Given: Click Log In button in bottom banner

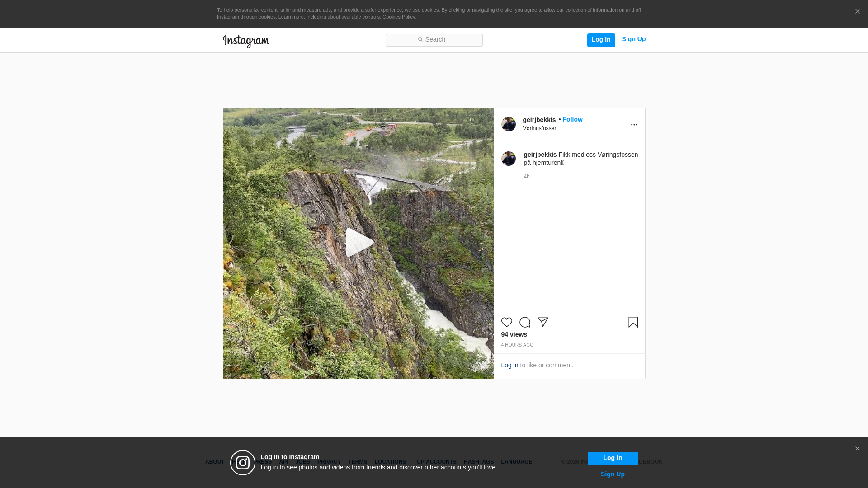Looking at the screenshot, I should pyautogui.click(x=613, y=458).
